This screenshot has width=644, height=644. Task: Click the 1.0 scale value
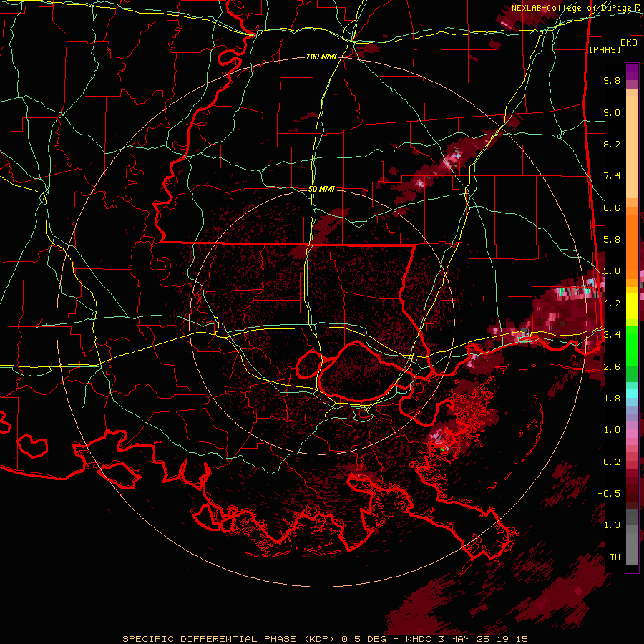[x=612, y=430]
